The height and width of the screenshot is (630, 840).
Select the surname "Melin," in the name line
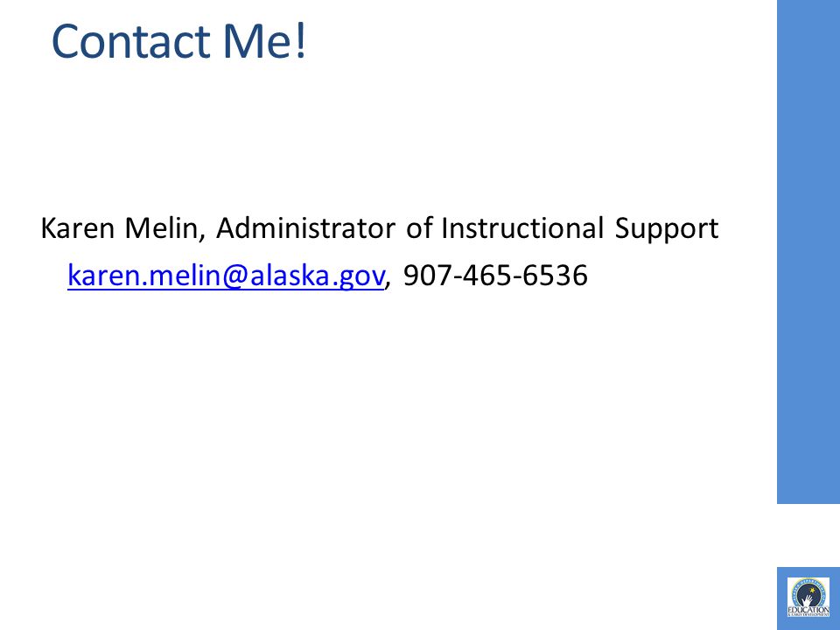(x=165, y=228)
